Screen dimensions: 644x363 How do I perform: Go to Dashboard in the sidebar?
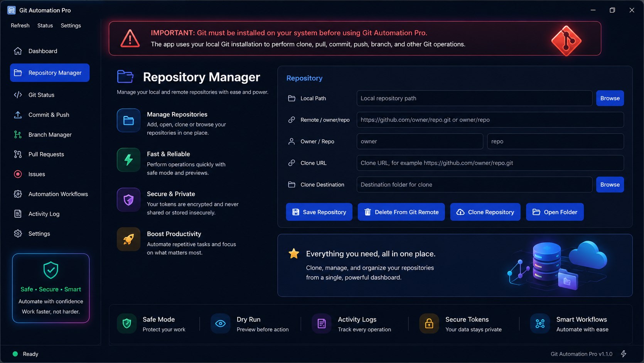click(50, 51)
